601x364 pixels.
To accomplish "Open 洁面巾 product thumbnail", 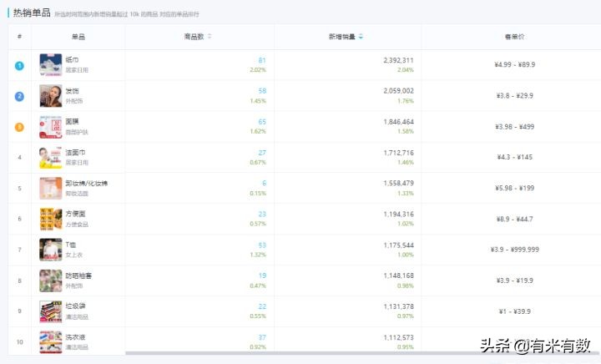I will click(x=51, y=158).
